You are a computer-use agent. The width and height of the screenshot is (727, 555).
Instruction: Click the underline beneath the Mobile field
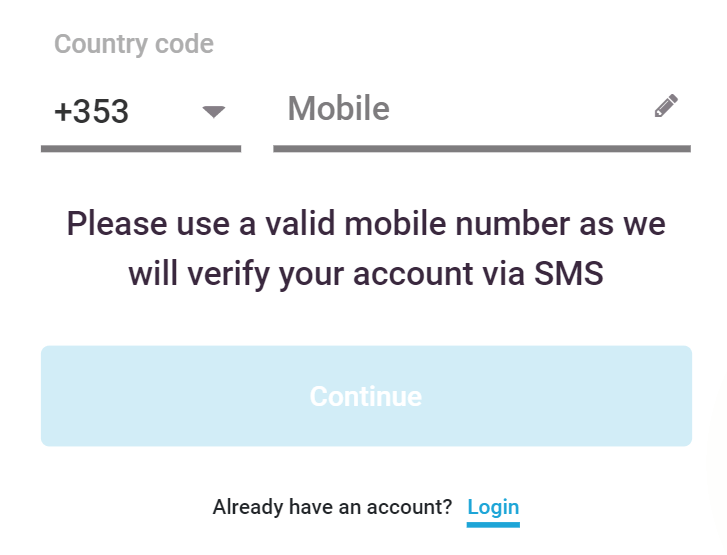482,149
